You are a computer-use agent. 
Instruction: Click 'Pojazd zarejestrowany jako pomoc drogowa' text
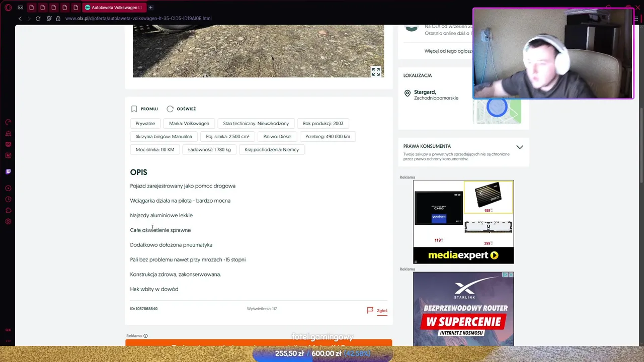[x=183, y=186]
